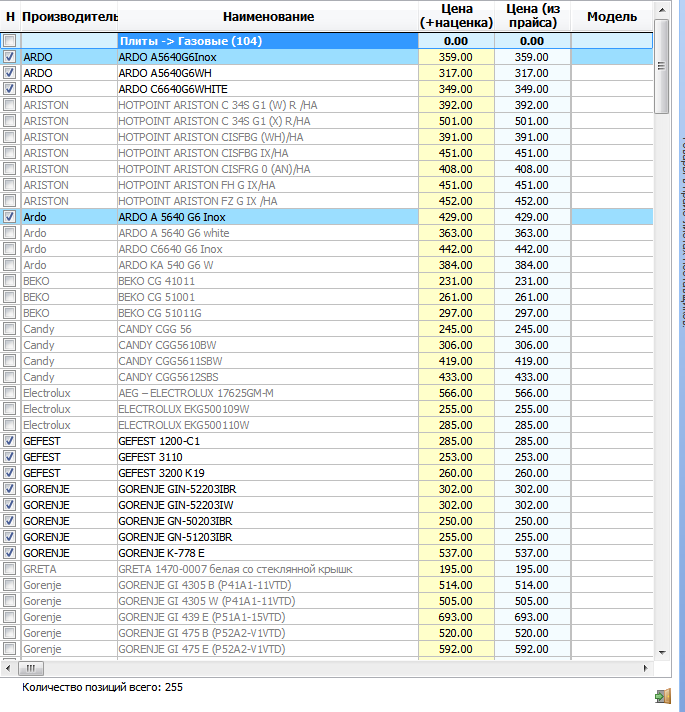
Task: Sort by Наименование column header
Action: tap(268, 16)
